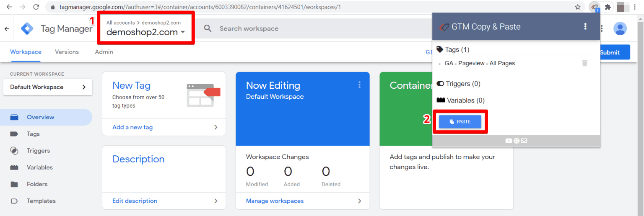
Task: Click the Tag Manager logo
Action: [x=28, y=28]
